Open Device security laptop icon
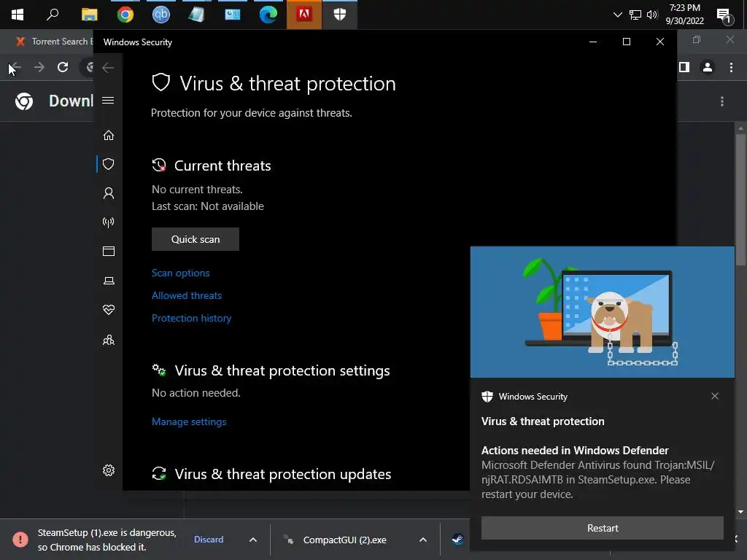The image size is (747, 560). pos(109,281)
